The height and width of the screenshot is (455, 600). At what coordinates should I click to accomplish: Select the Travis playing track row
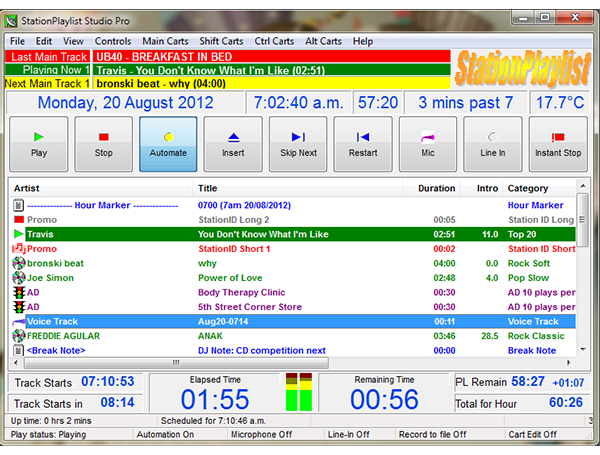pos(300,234)
